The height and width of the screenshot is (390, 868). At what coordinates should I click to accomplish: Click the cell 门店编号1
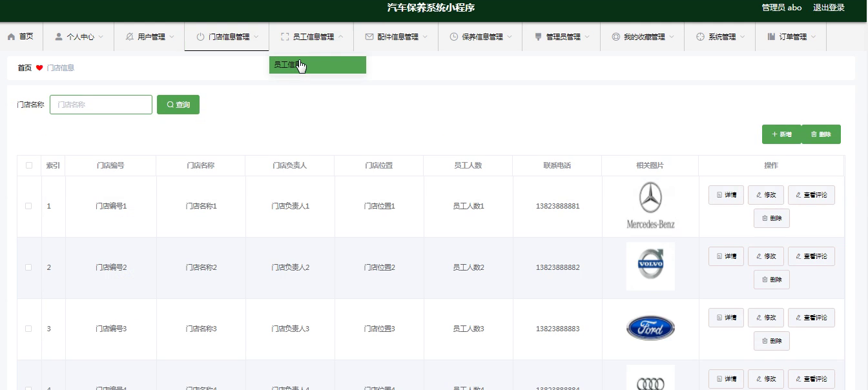pos(111,206)
